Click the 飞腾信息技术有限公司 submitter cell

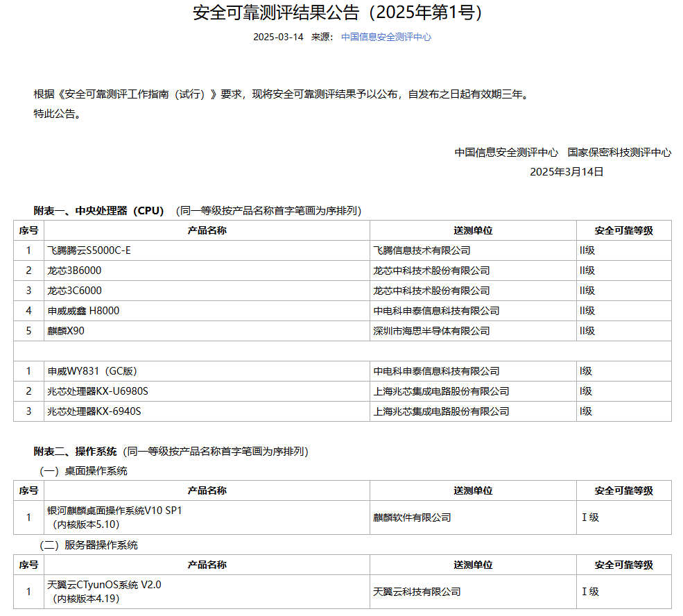(x=422, y=250)
